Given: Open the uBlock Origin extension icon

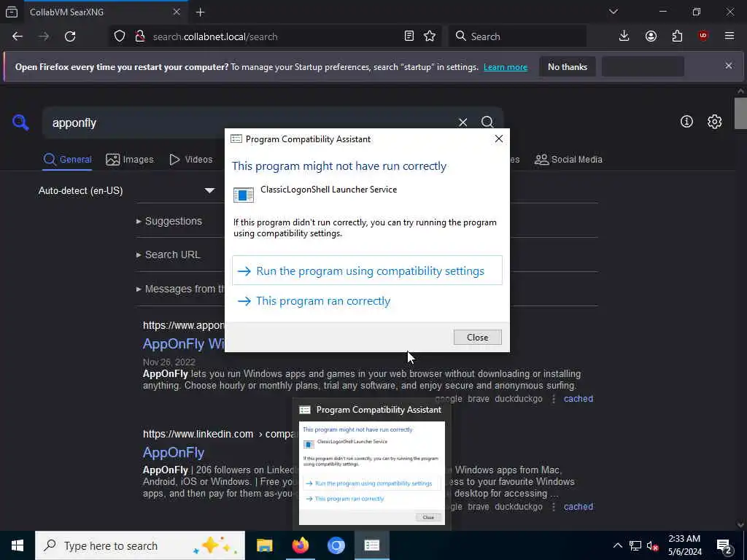Looking at the screenshot, I should point(703,36).
